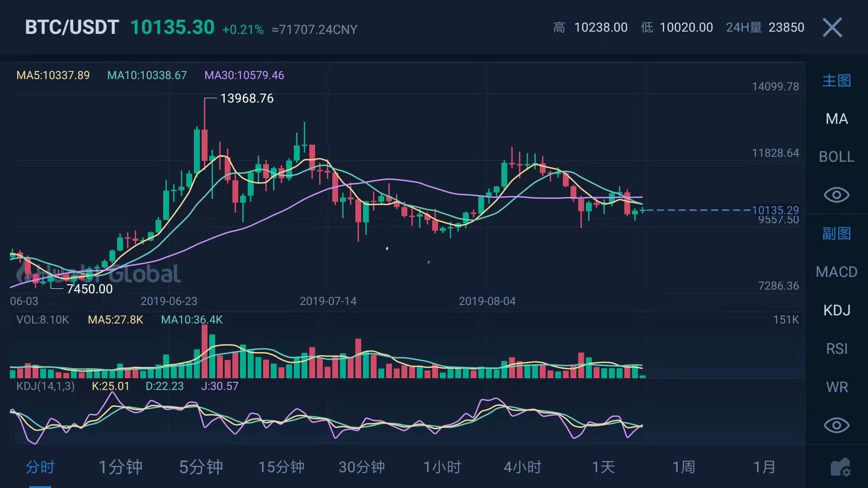868x488 pixels.
Task: Open chart settings gear icon
Action: point(840,467)
